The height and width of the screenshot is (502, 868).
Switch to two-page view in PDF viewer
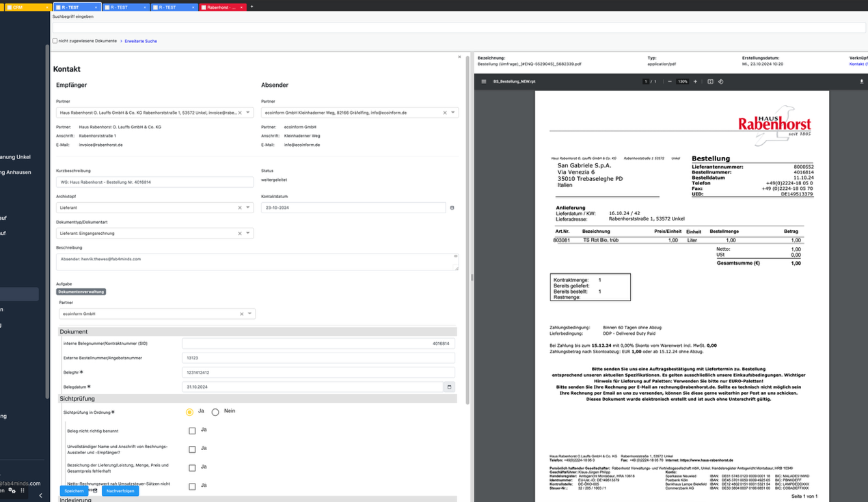coord(711,81)
